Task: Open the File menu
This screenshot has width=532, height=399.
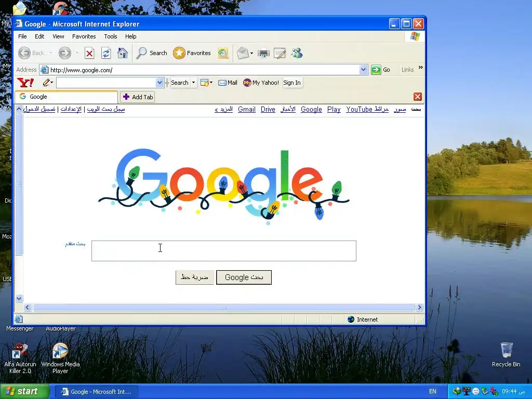Action: pyautogui.click(x=22, y=36)
